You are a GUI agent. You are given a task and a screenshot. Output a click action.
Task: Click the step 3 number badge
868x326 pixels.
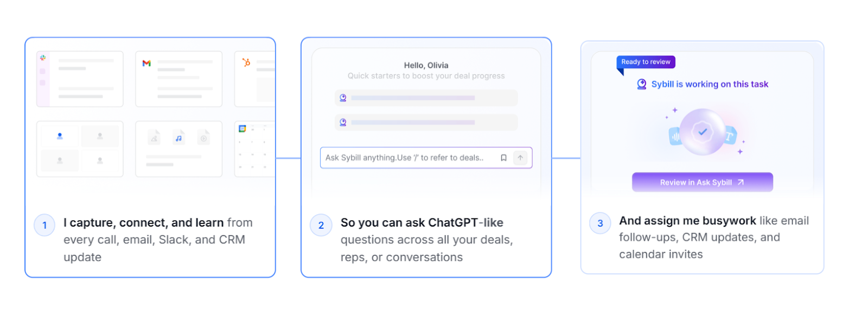click(600, 223)
